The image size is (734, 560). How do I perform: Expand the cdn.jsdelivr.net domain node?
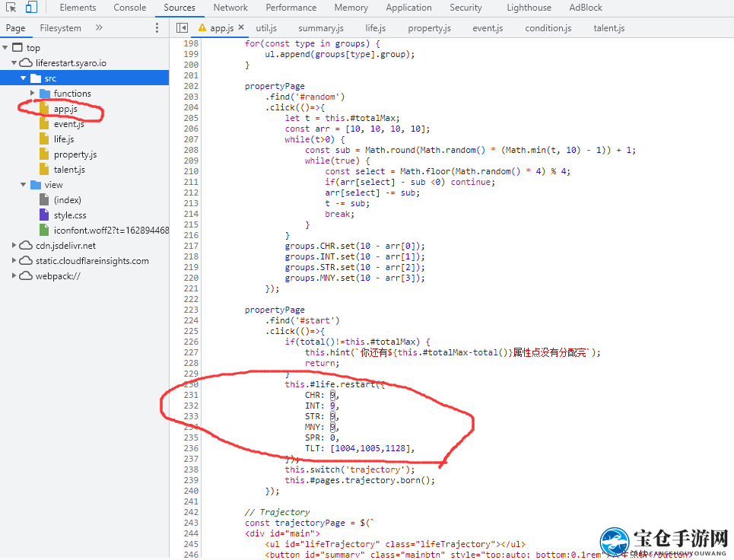[x=14, y=245]
